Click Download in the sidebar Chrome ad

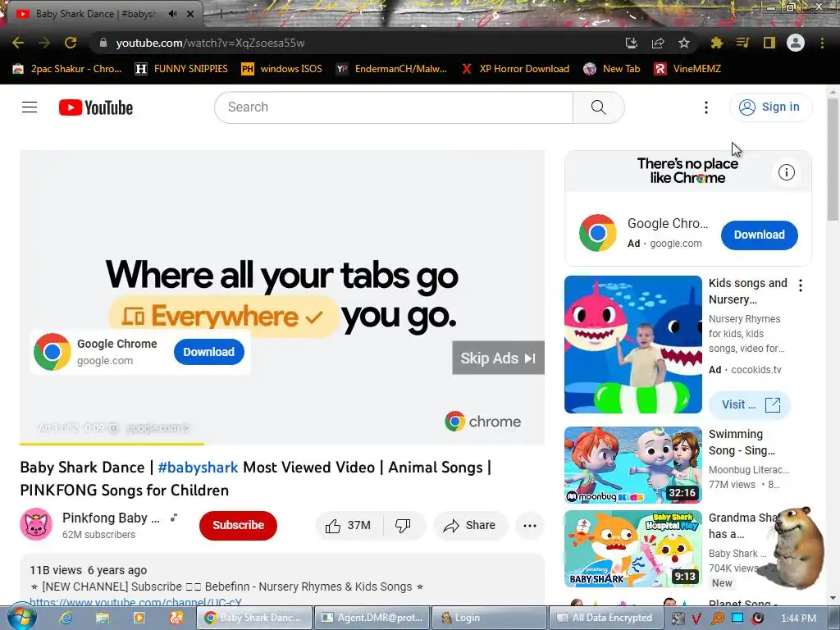(x=759, y=235)
